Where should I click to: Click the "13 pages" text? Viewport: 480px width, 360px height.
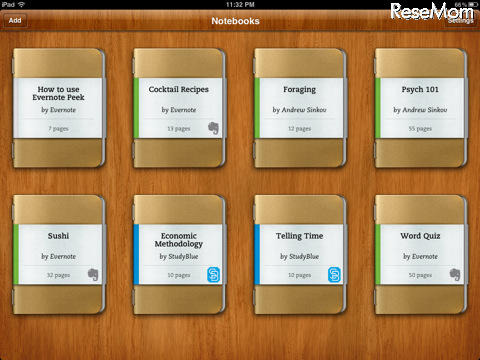pos(179,128)
